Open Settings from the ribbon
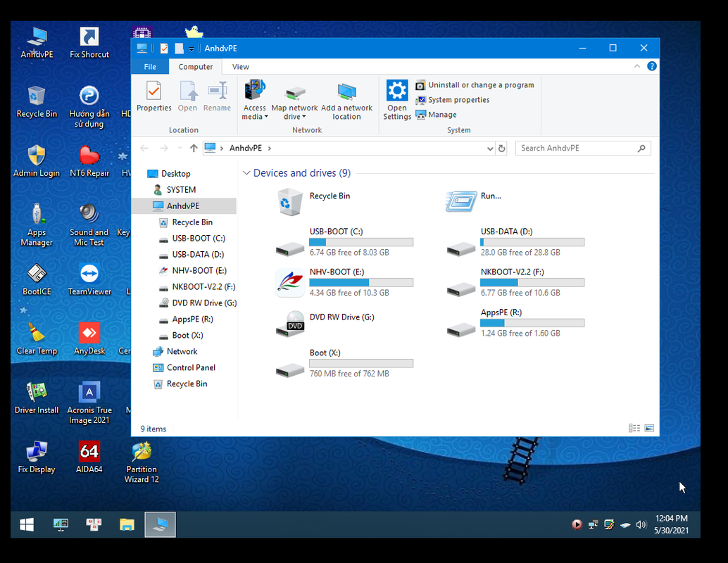Screen dimensions: 728x563 click(x=397, y=100)
